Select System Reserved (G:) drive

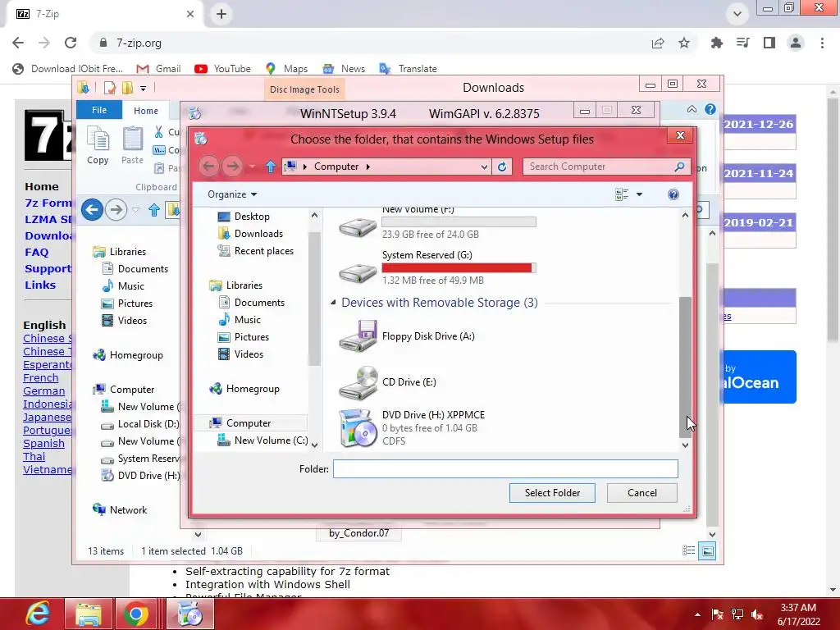click(x=436, y=268)
